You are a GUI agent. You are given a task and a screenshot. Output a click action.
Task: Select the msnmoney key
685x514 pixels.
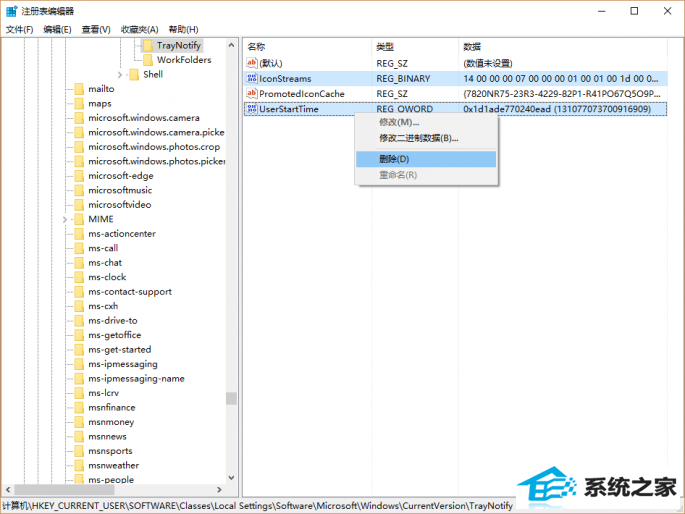[x=111, y=422]
